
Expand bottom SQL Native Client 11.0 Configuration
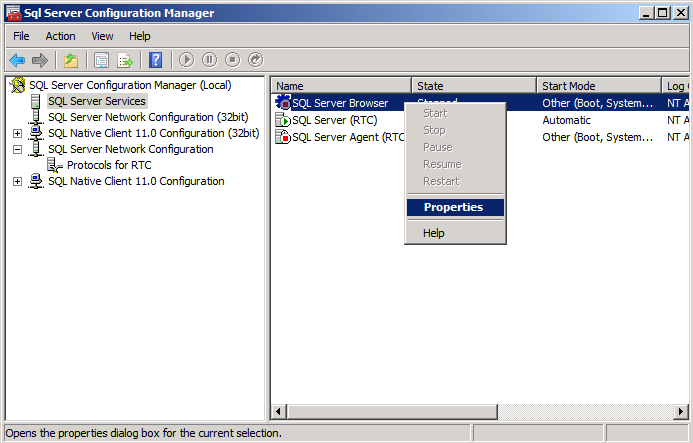(17, 181)
